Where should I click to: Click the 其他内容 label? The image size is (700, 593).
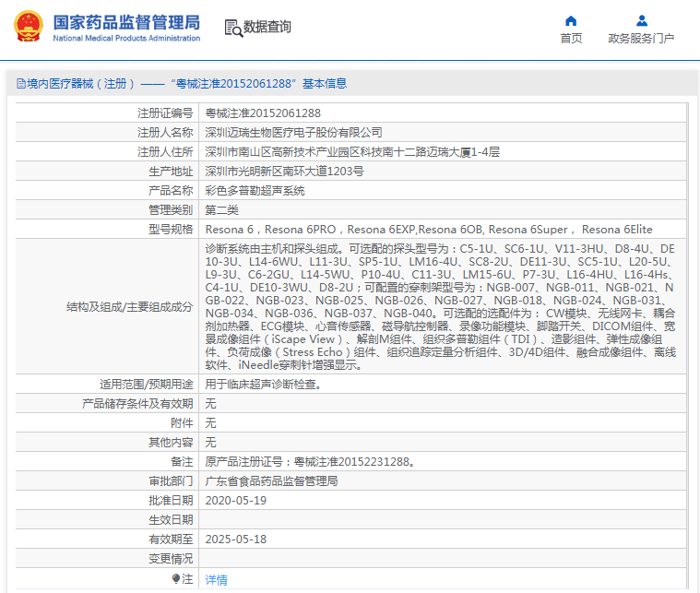coord(171,442)
